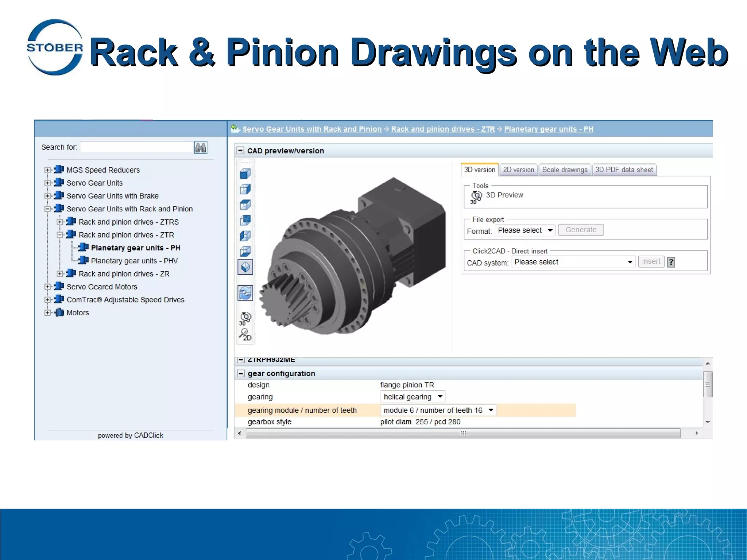
Task: Collapse Servo Gear Units with Rack and Pinion
Action: pyautogui.click(x=47, y=209)
